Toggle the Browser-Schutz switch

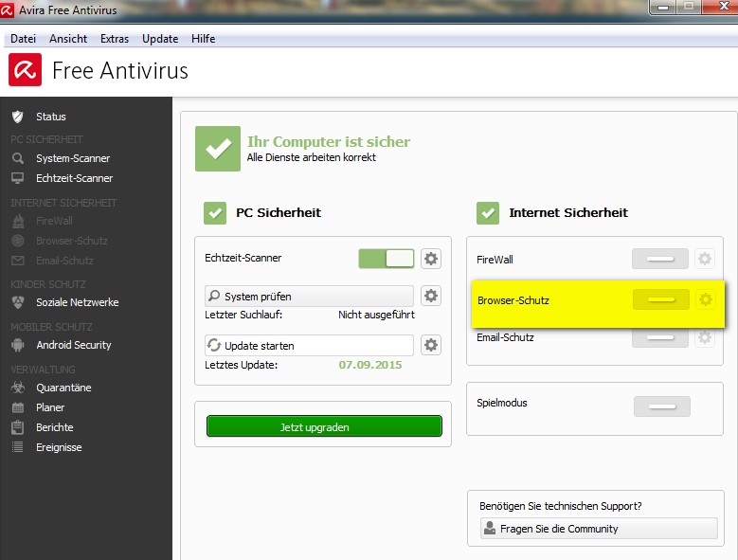661,299
